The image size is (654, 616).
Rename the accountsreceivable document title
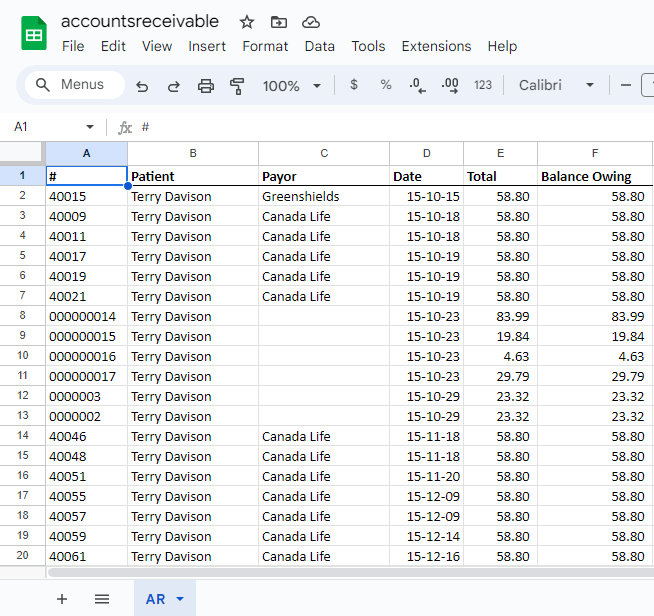coord(140,21)
